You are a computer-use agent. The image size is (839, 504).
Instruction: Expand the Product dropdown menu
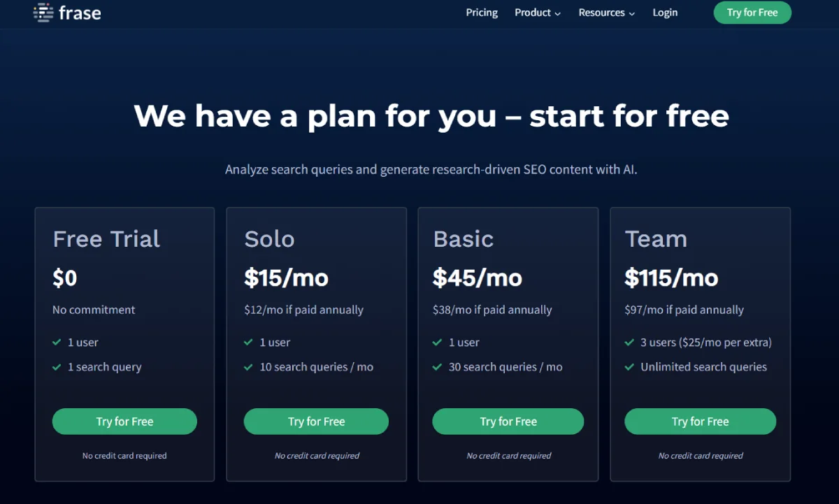(537, 13)
